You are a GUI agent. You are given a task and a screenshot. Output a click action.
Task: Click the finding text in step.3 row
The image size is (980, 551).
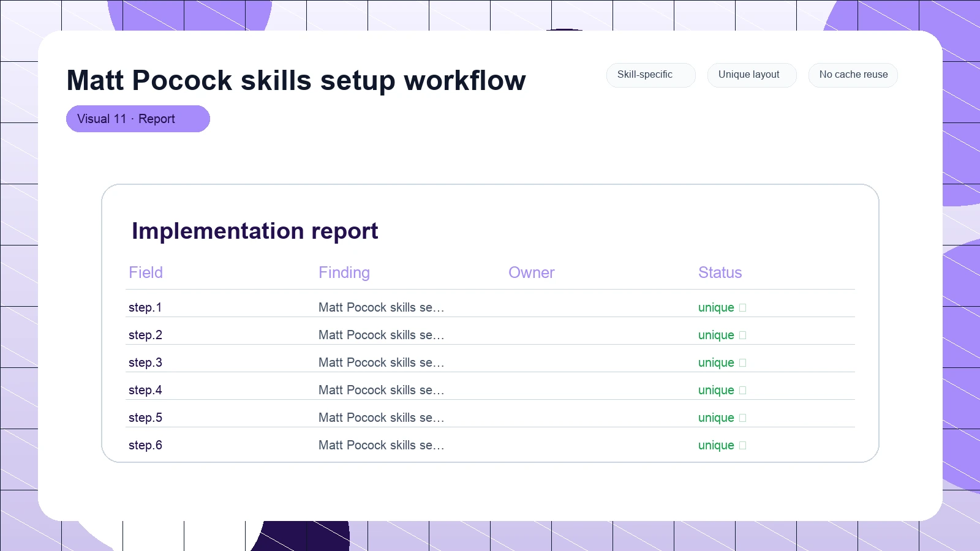[381, 362]
